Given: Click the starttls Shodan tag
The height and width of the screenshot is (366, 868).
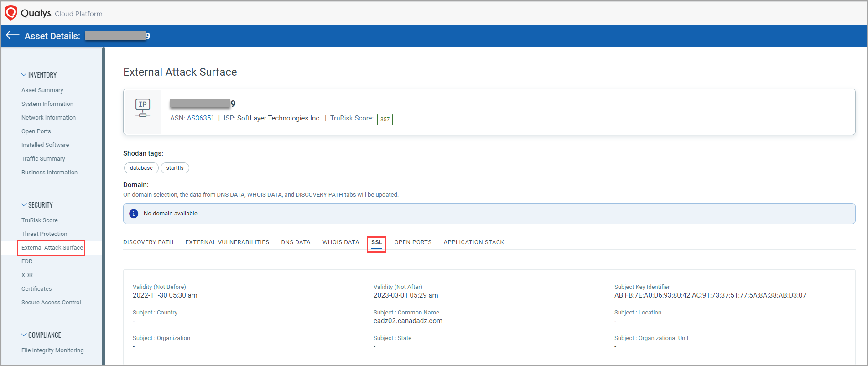Looking at the screenshot, I should 175,168.
